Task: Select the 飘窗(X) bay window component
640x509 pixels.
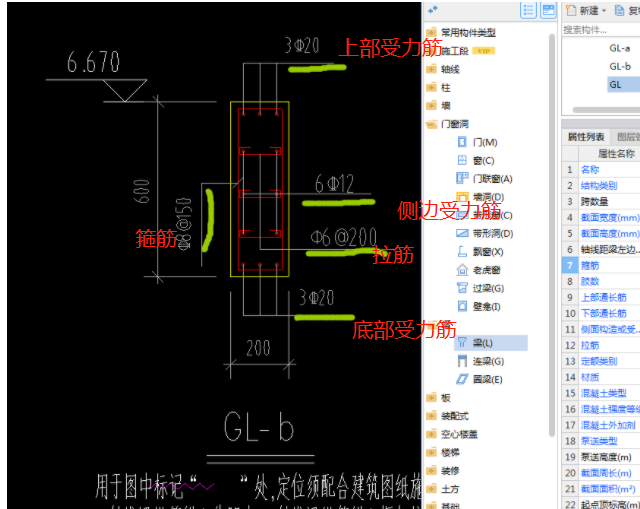Action: [x=480, y=252]
